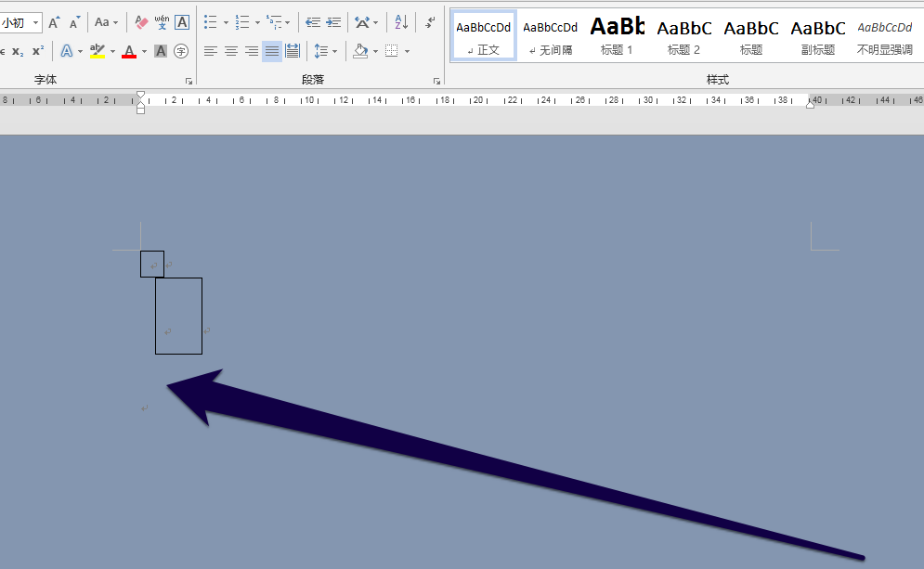Expand the text effects dropdown arrow
This screenshot has height=569, width=924.
(80, 52)
